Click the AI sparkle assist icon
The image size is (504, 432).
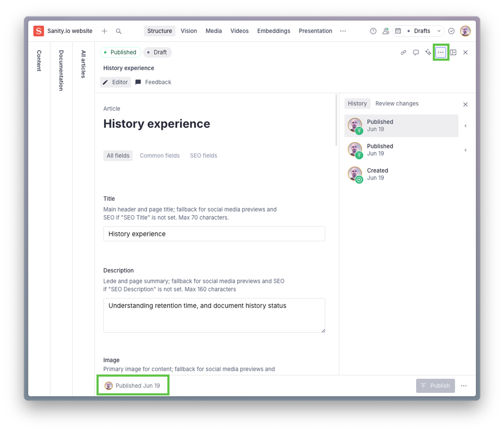[428, 52]
